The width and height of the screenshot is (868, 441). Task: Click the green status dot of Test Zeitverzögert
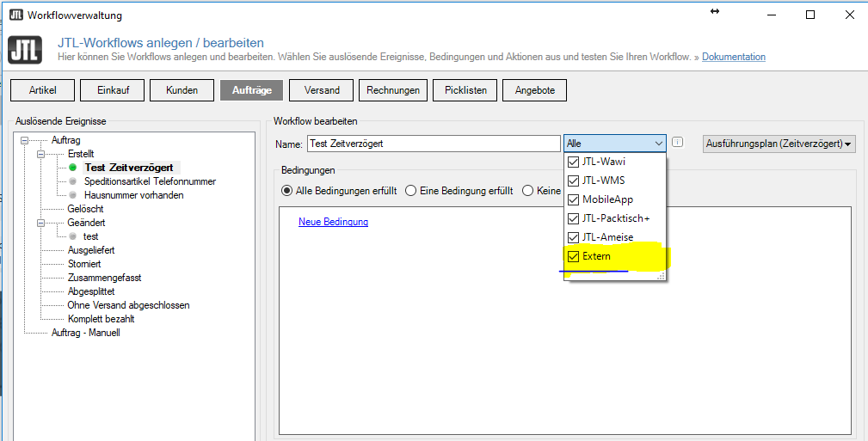[72, 167]
